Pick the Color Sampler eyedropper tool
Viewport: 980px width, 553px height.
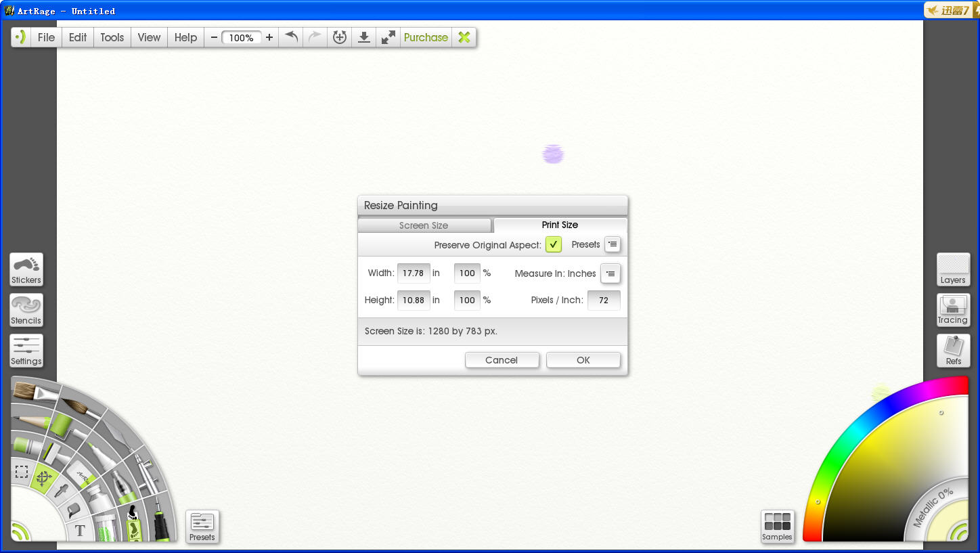[x=62, y=491]
